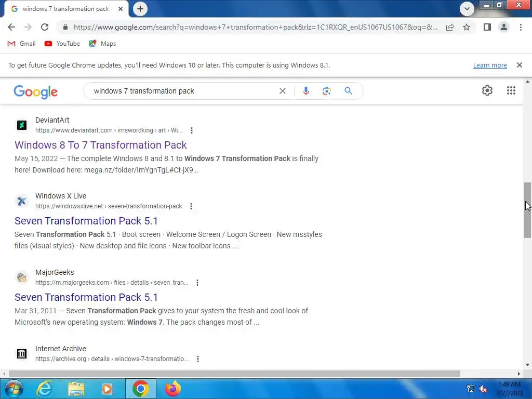Dismiss the Chrome update notification bar

point(519,65)
